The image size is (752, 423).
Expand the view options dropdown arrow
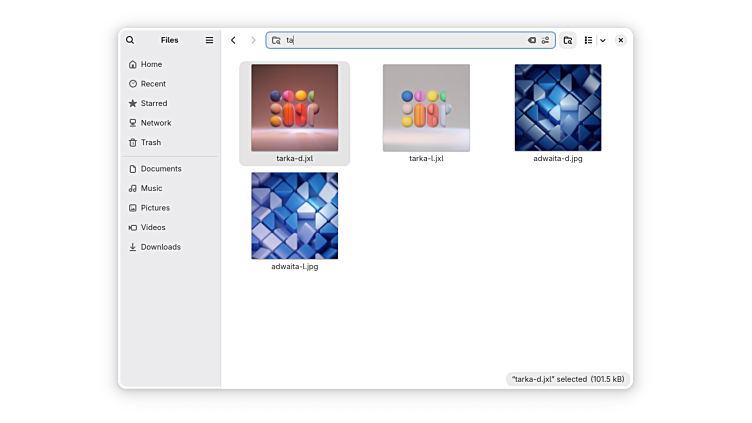click(602, 40)
